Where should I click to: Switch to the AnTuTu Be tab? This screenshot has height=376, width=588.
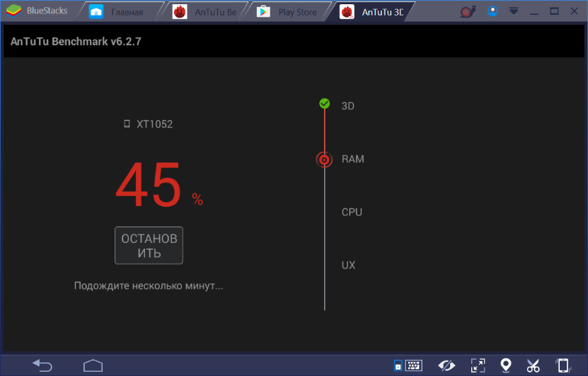(204, 12)
